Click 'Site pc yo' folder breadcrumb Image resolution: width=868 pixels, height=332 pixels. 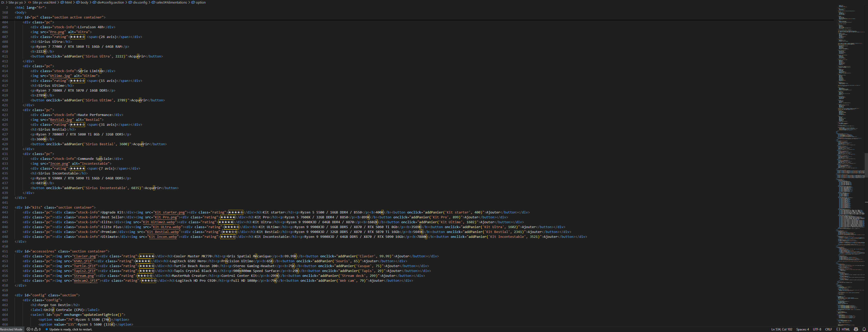coord(15,2)
